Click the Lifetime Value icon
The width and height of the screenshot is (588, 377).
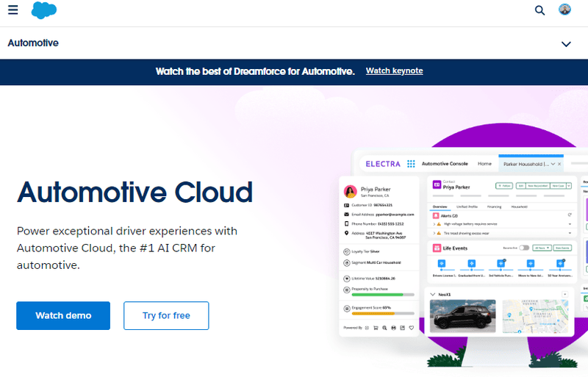click(347, 279)
